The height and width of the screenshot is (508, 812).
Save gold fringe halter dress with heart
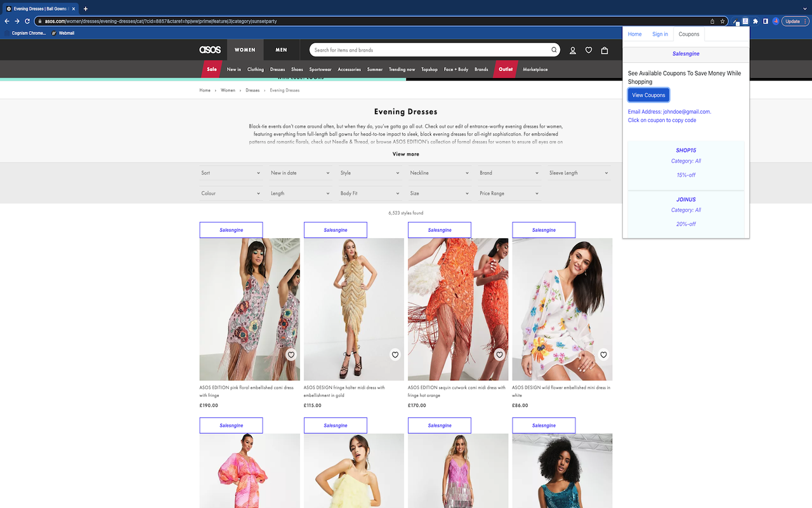395,355
